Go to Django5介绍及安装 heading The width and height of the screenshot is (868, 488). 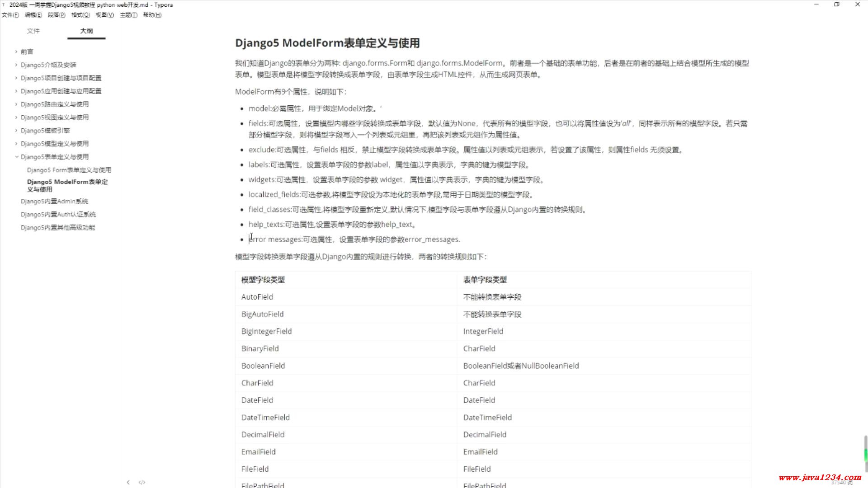click(48, 65)
